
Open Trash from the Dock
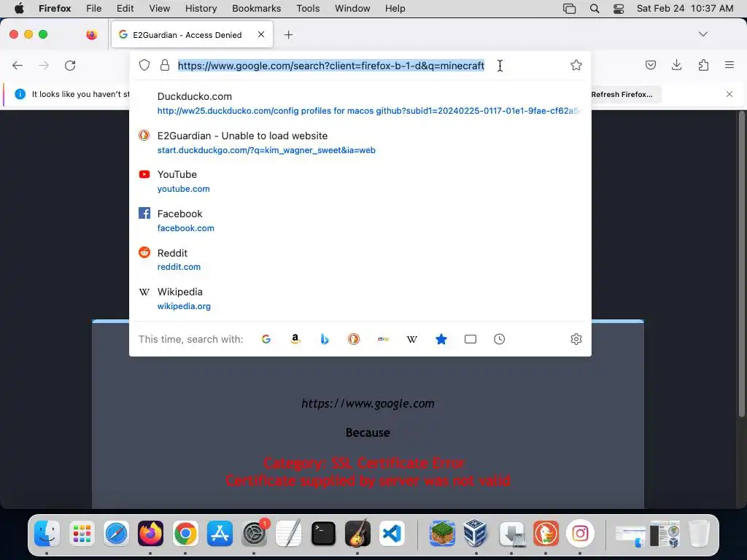[x=699, y=533]
